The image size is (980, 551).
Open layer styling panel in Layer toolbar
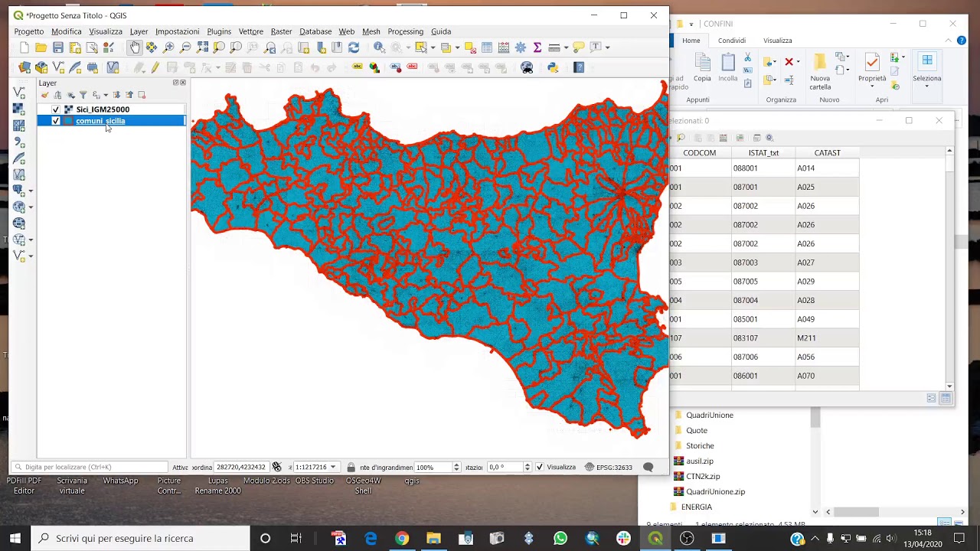(44, 95)
